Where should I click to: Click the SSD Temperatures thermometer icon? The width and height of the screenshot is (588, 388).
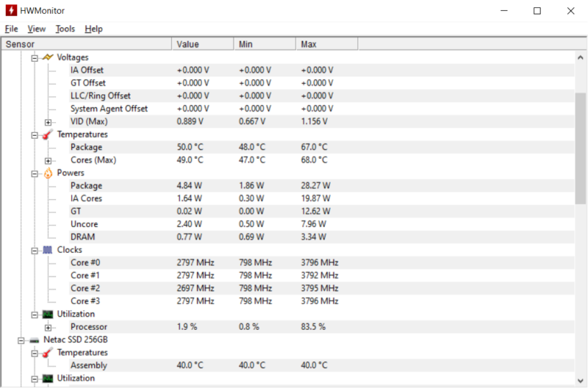pos(47,353)
